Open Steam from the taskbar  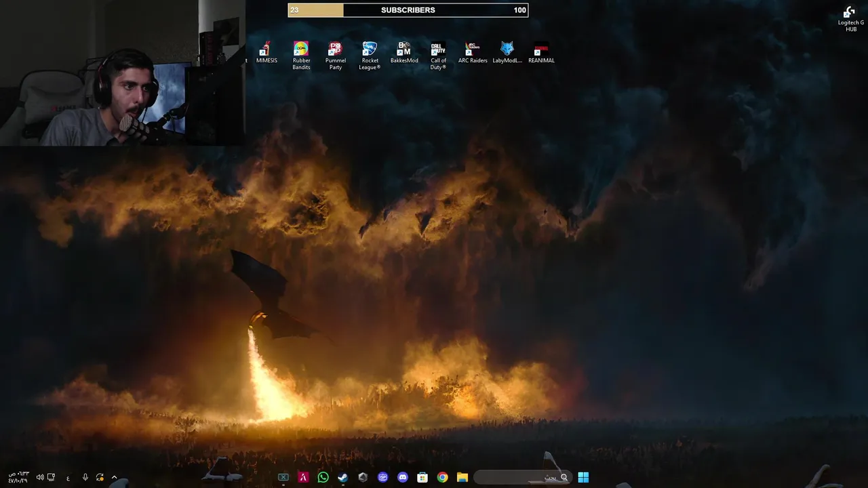343,477
